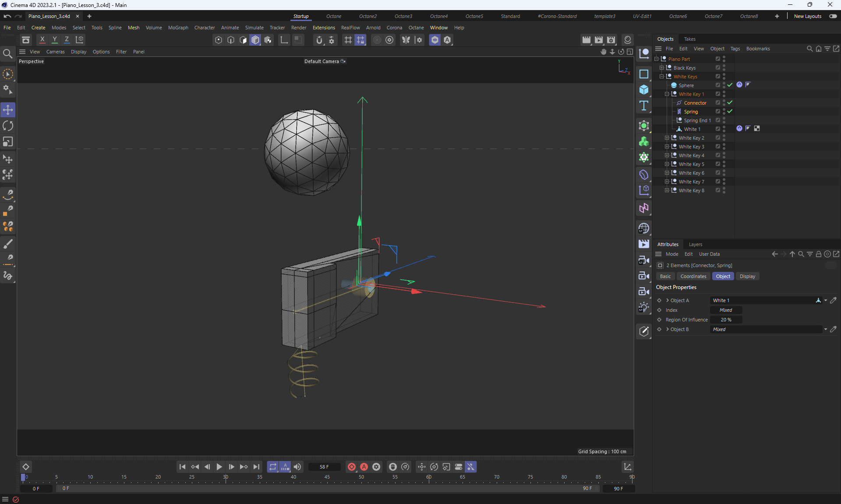The height and width of the screenshot is (504, 841).
Task: Toggle autokeying button in timeline
Action: click(364, 467)
